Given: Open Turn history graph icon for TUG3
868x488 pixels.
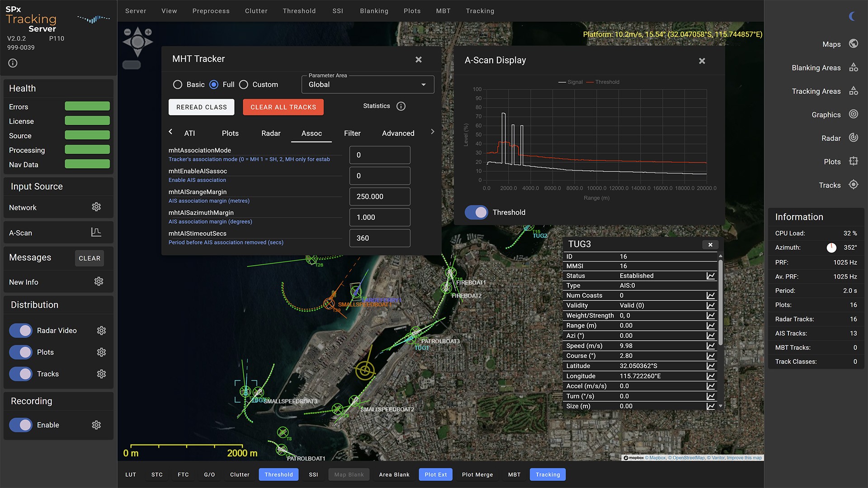Looking at the screenshot, I should tap(711, 396).
